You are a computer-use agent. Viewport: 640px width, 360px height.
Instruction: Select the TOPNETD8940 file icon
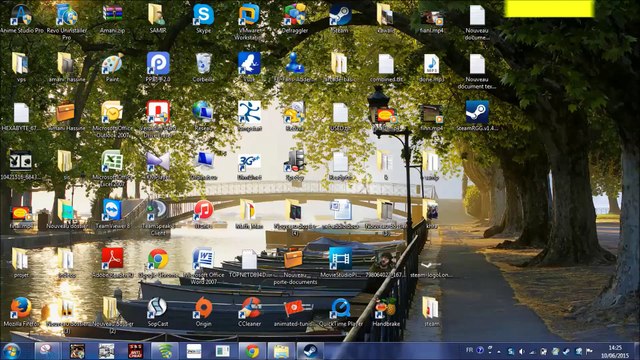point(249,263)
